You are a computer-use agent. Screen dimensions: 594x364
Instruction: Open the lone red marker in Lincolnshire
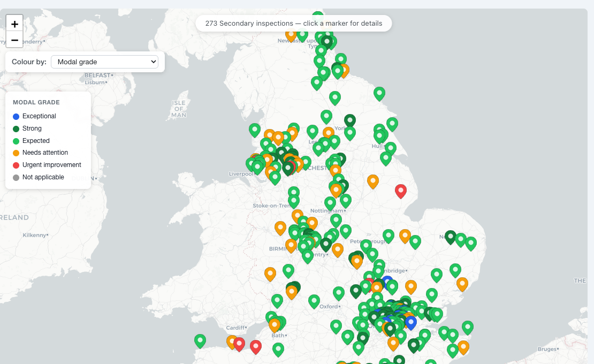[x=401, y=191]
